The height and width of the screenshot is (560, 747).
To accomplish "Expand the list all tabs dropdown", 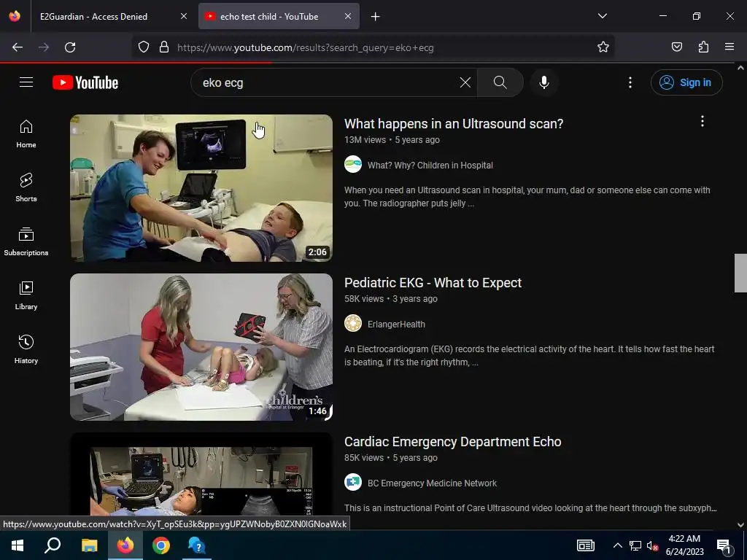I will click(x=602, y=16).
